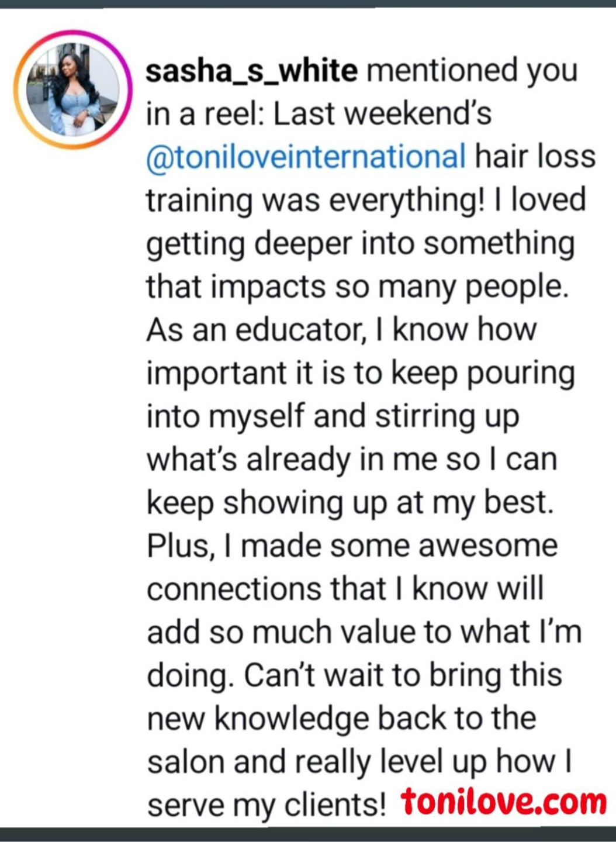
Task: Tap the sasha_s_white username
Action: point(251,71)
